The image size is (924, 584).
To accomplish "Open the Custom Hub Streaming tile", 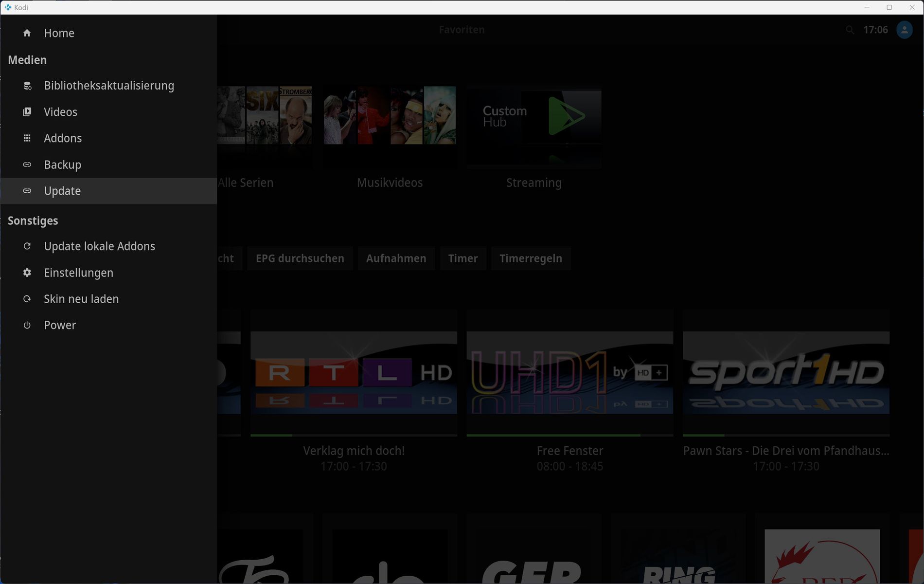I will pyautogui.click(x=534, y=128).
